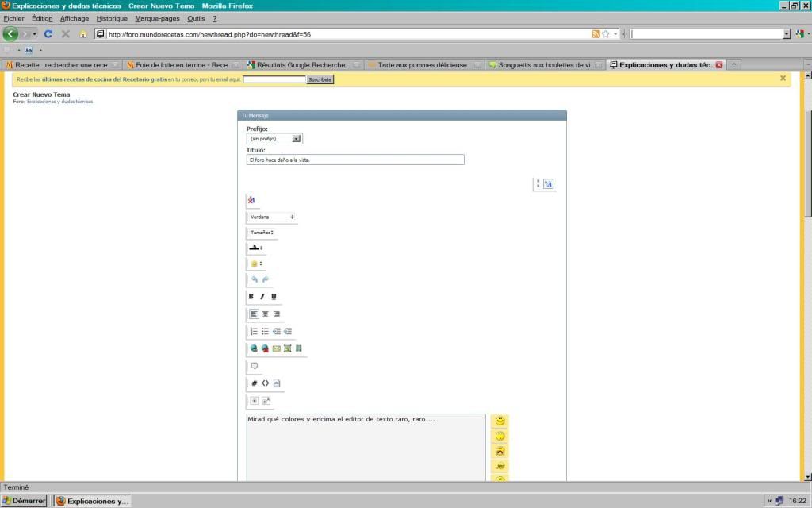Click the email subscription input field
The width and height of the screenshot is (812, 508).
(274, 79)
